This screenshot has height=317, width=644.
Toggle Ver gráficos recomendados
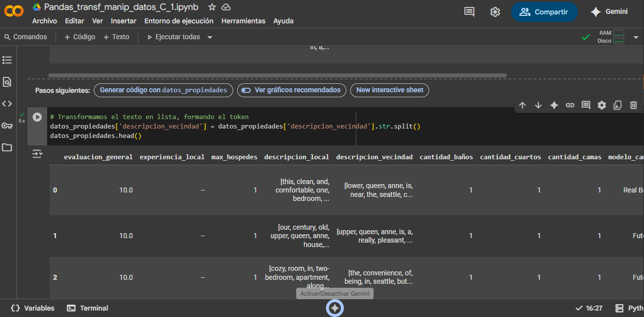tap(292, 90)
